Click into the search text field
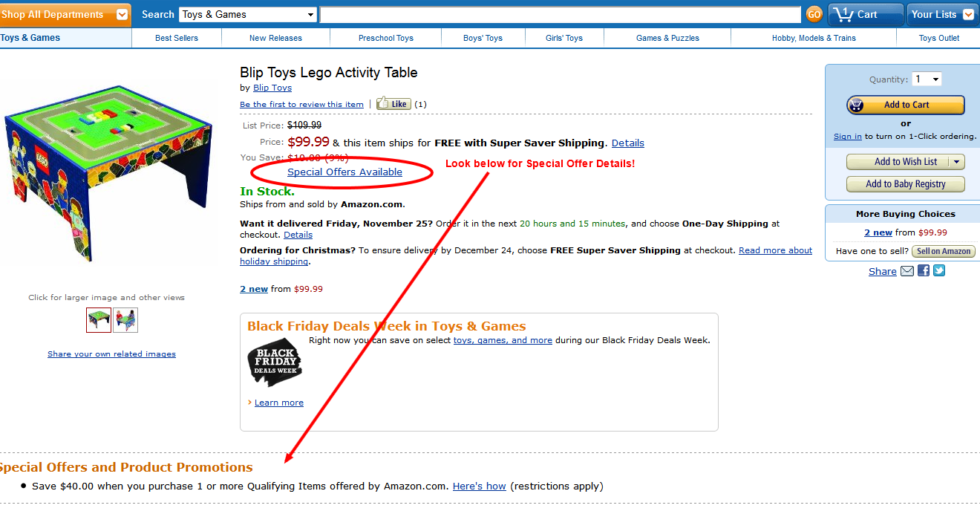980x511 pixels. (x=561, y=14)
